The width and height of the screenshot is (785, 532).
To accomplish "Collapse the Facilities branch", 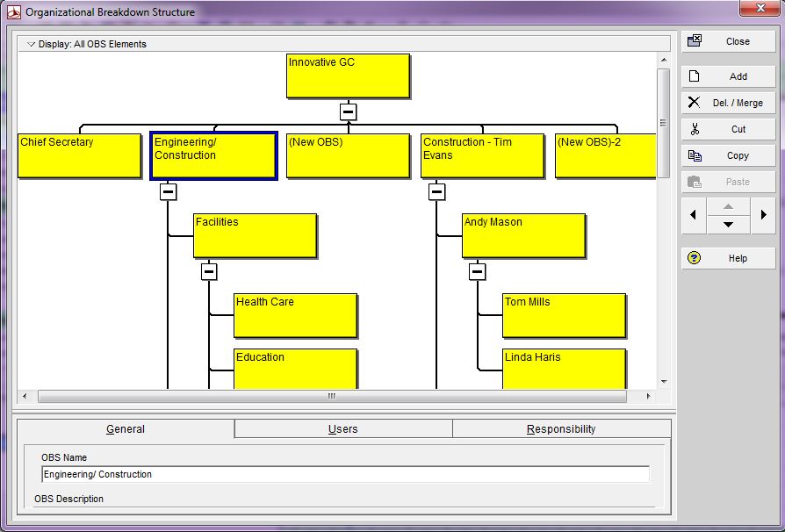I will coord(208,271).
